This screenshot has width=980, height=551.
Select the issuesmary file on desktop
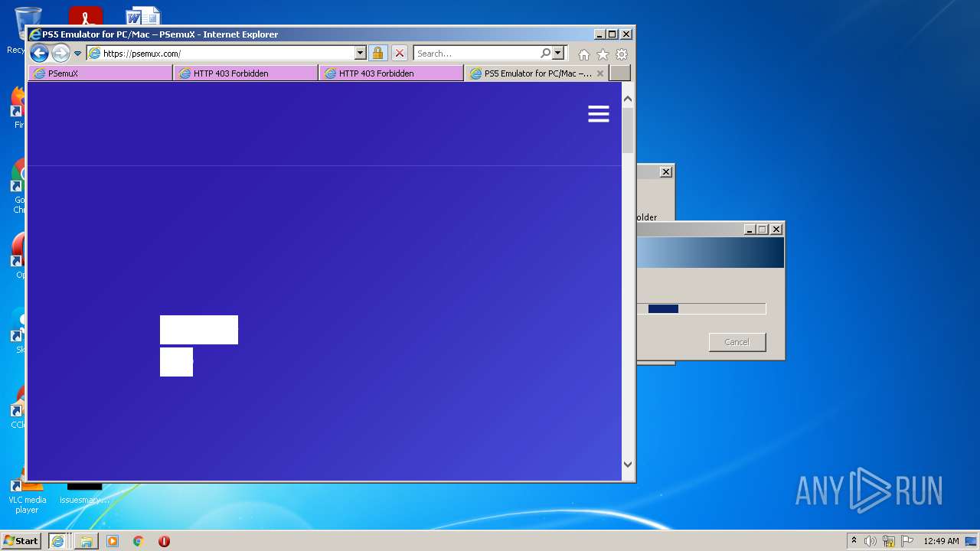[x=84, y=494]
